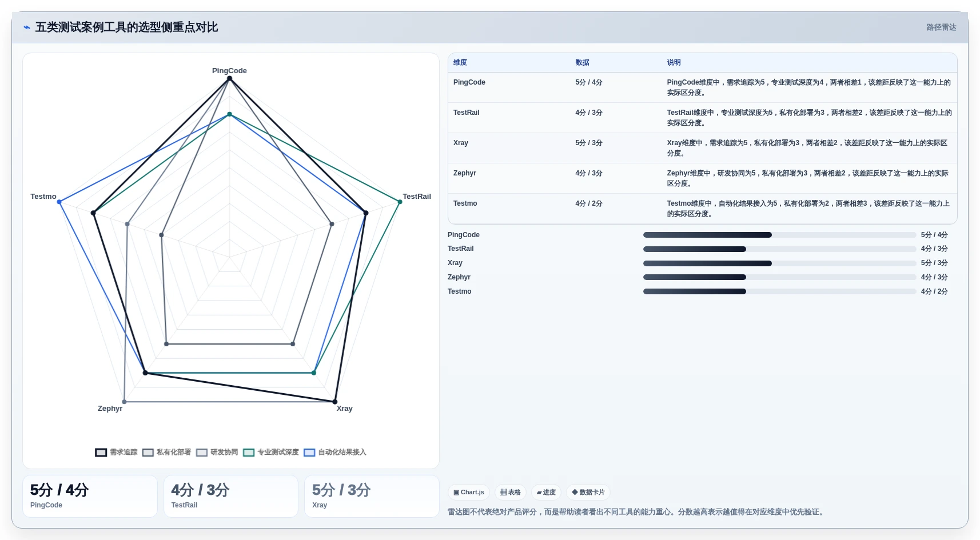The image size is (980, 540).
Task: Click the green data point at TestRail vertex
Action: coord(400,202)
